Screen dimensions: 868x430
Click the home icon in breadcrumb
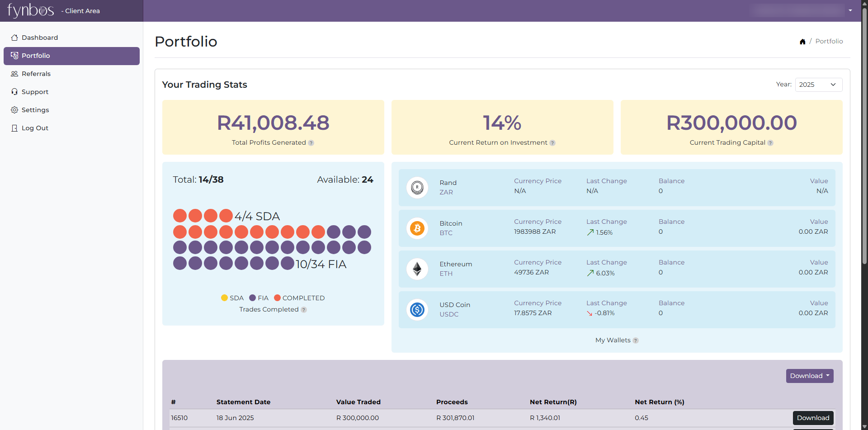tap(802, 42)
